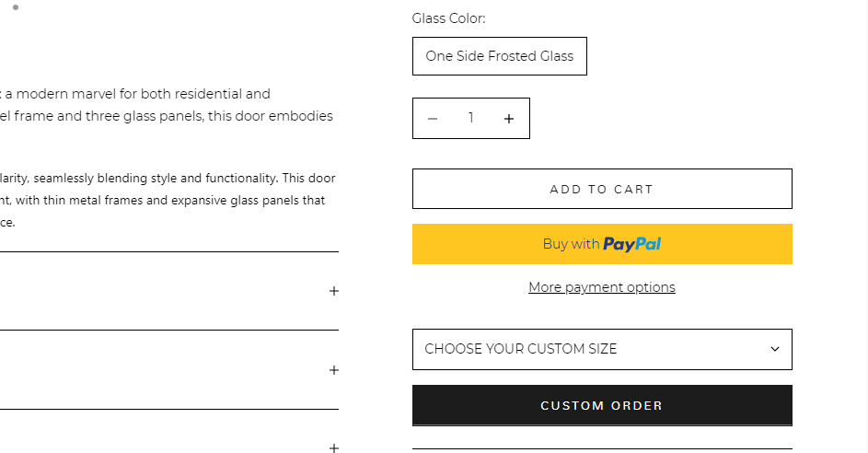This screenshot has width=868, height=453.
Task: Expand the first accordion section plus
Action: coord(334,291)
